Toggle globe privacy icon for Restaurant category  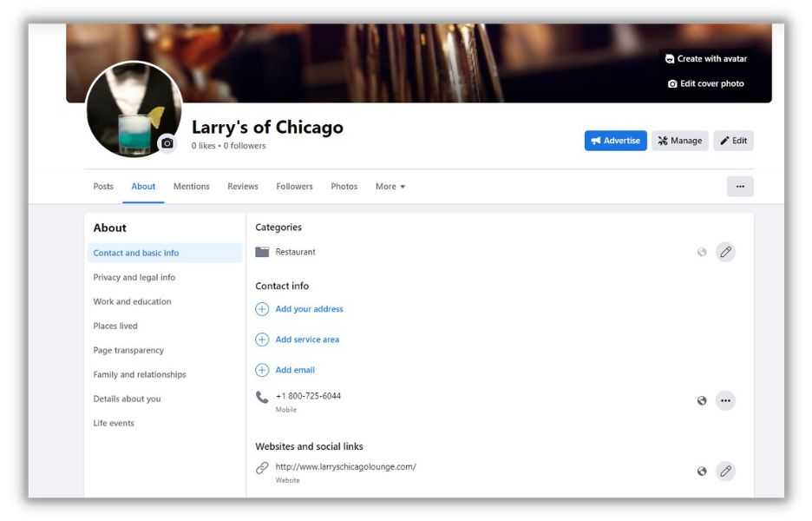click(x=702, y=253)
